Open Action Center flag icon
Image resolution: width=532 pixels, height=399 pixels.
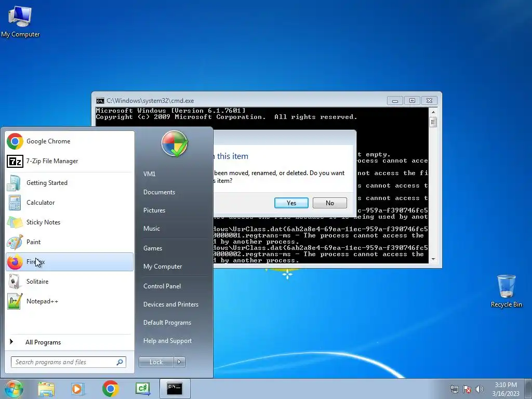coord(467,389)
